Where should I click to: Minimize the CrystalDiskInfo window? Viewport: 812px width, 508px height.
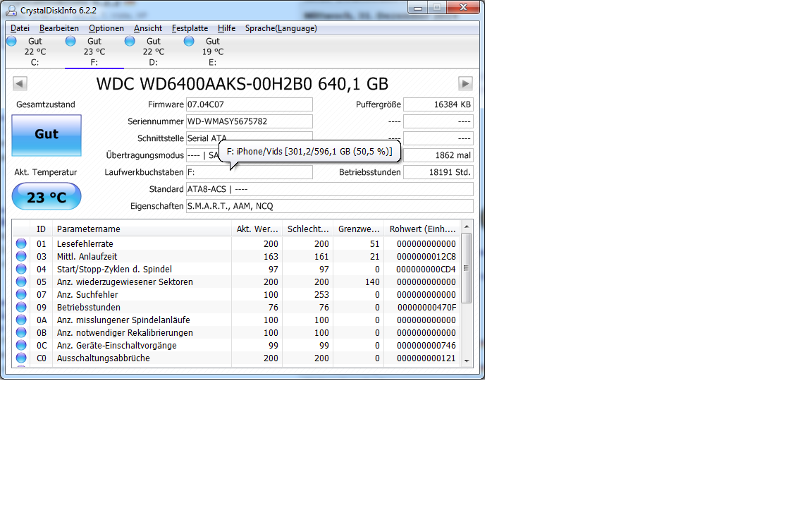[x=418, y=8]
